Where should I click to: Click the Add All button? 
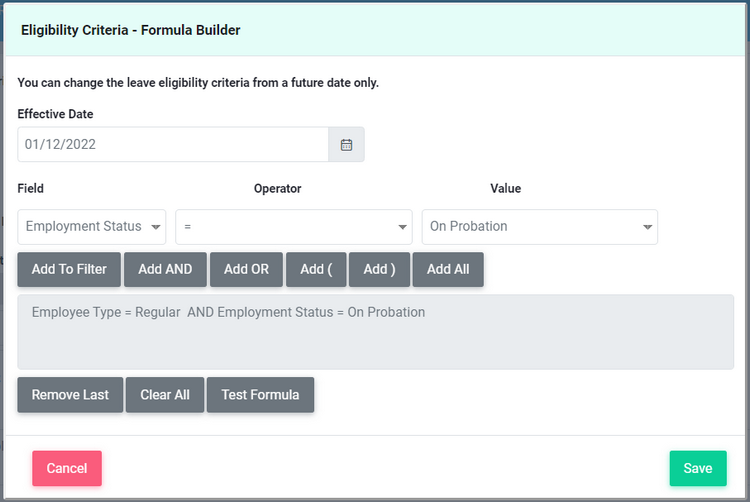[448, 269]
